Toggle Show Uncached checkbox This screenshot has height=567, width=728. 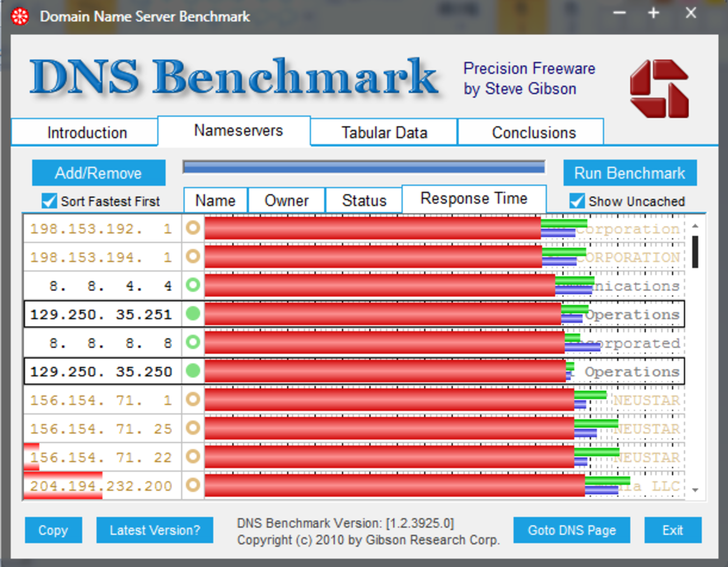coord(577,201)
